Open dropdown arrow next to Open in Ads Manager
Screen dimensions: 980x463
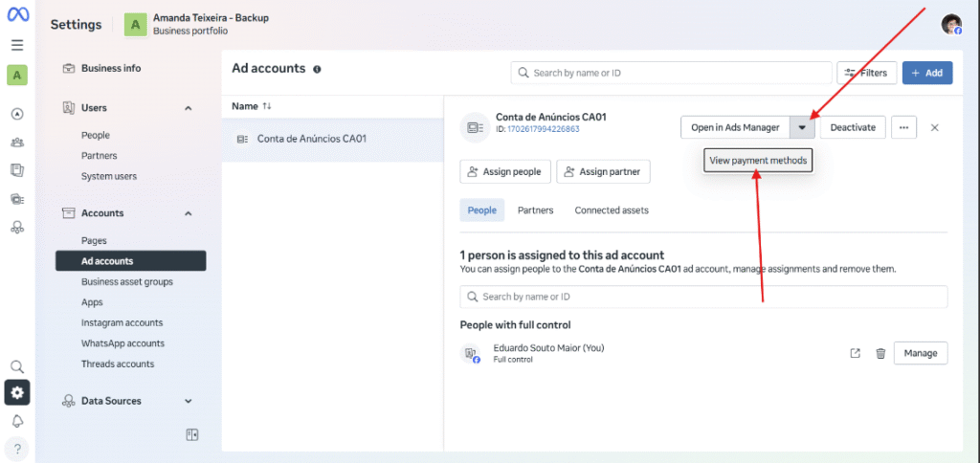[803, 127]
